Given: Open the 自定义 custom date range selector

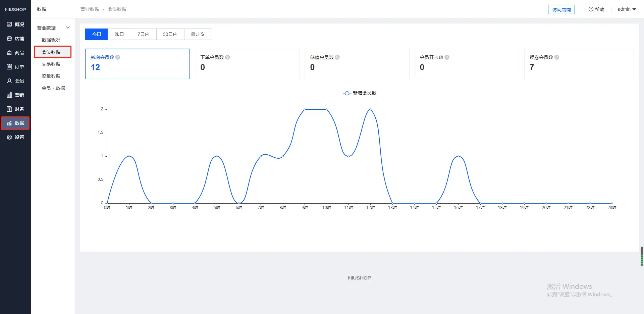Looking at the screenshot, I should point(198,34).
